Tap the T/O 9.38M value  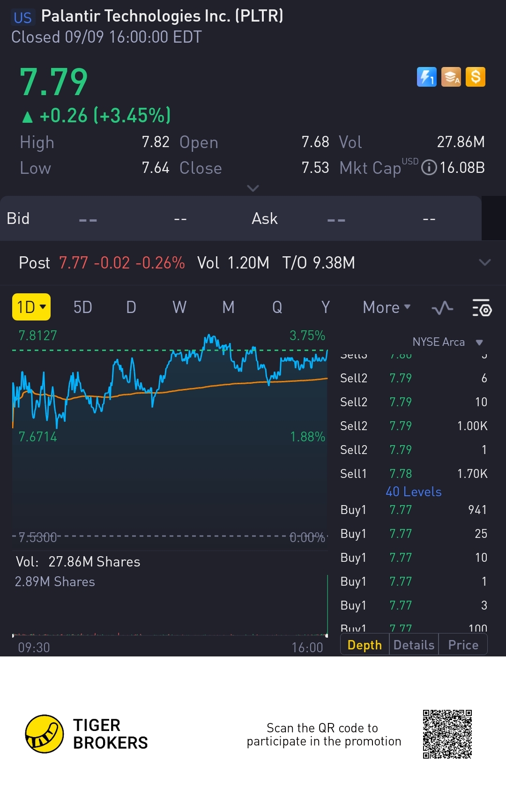tap(319, 263)
